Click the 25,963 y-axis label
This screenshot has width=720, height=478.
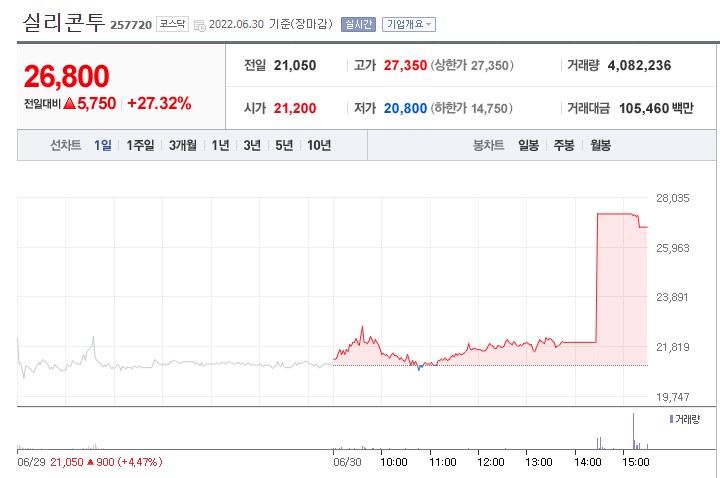click(673, 248)
